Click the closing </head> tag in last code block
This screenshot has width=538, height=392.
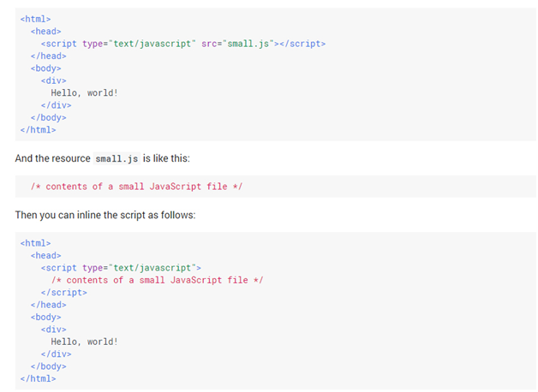(48, 305)
